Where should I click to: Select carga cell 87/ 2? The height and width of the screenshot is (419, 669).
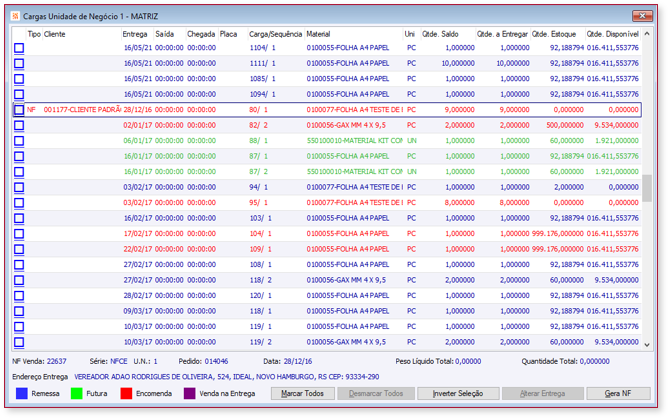pos(259,172)
